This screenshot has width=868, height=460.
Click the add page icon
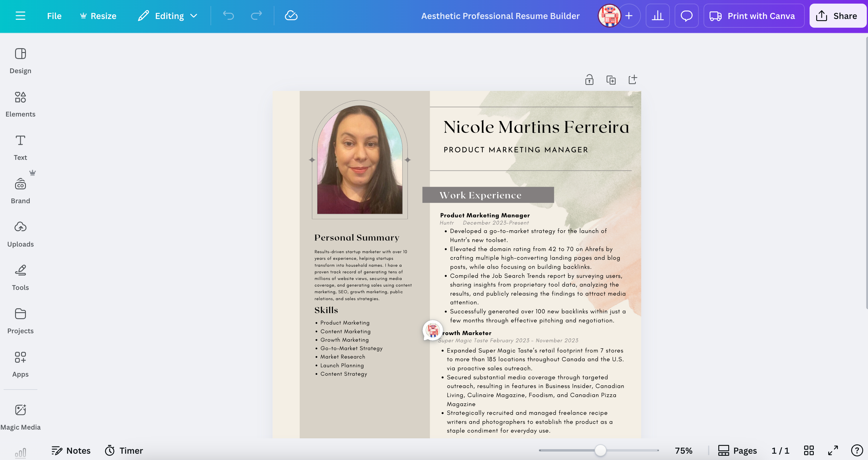pyautogui.click(x=632, y=80)
